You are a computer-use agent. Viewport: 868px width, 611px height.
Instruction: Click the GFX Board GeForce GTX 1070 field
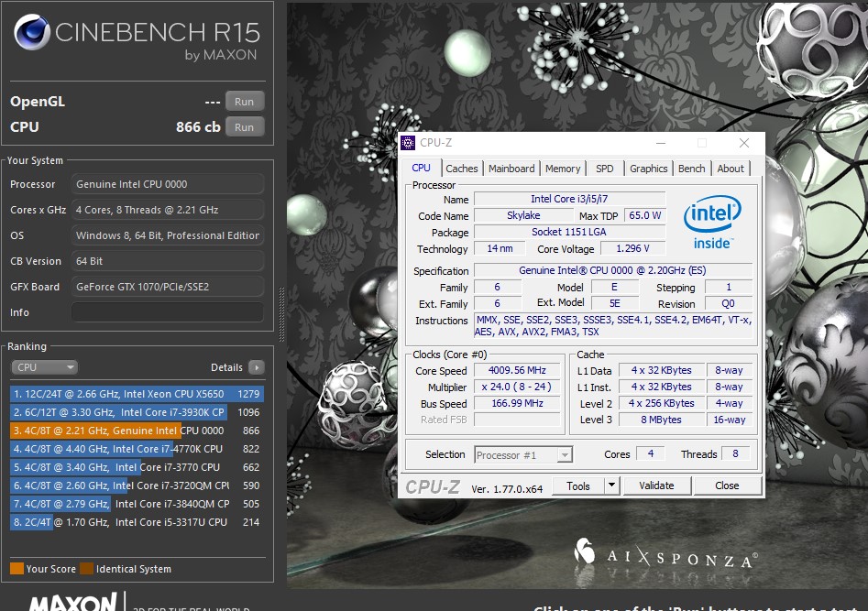(167, 287)
